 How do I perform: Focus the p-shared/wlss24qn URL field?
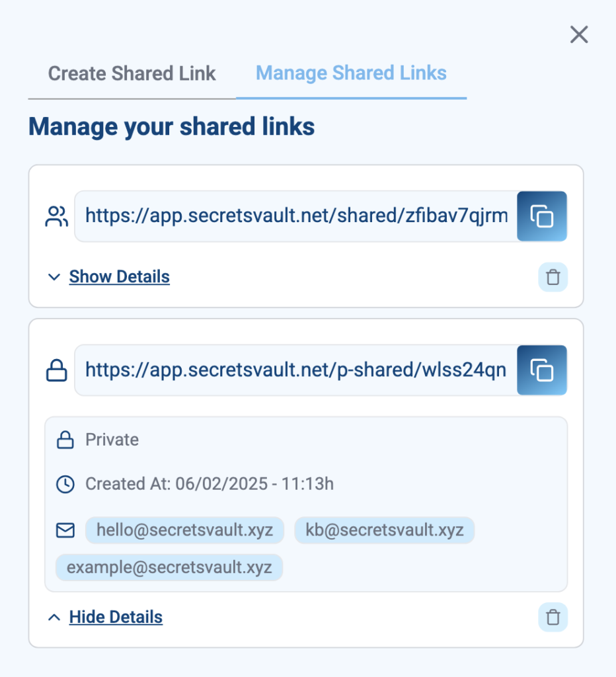(296, 370)
